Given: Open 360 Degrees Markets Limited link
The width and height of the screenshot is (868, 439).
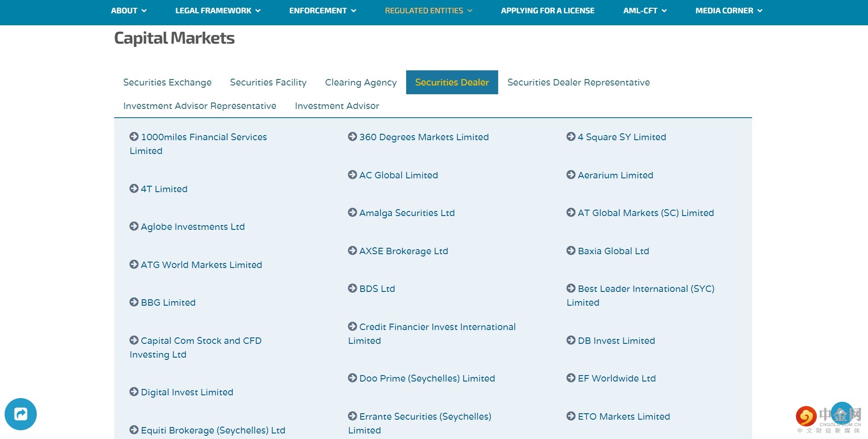Looking at the screenshot, I should point(424,137).
